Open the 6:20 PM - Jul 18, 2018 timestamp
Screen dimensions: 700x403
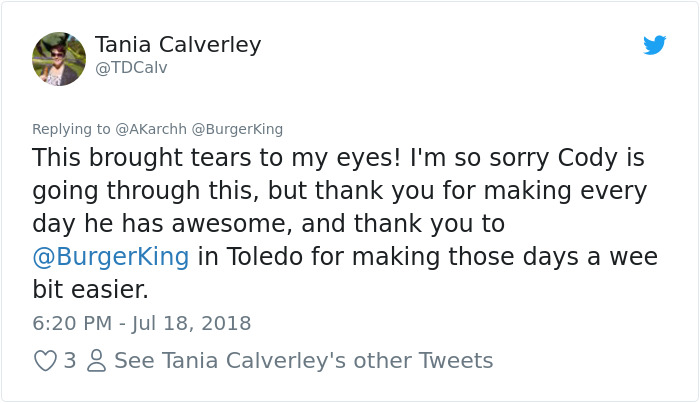tap(142, 323)
